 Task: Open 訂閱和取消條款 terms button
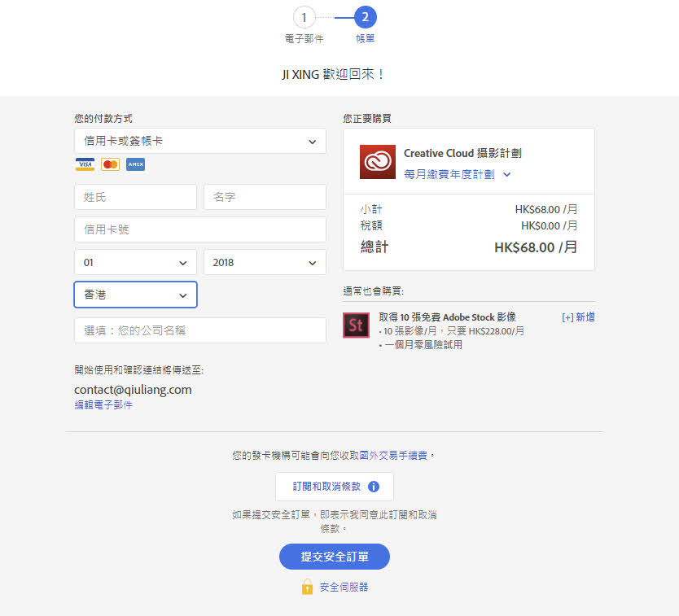(x=335, y=487)
